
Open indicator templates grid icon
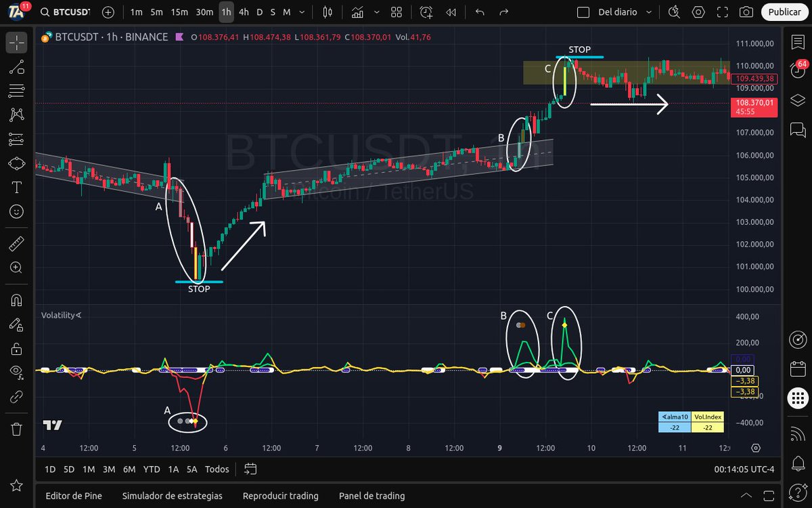click(x=397, y=12)
